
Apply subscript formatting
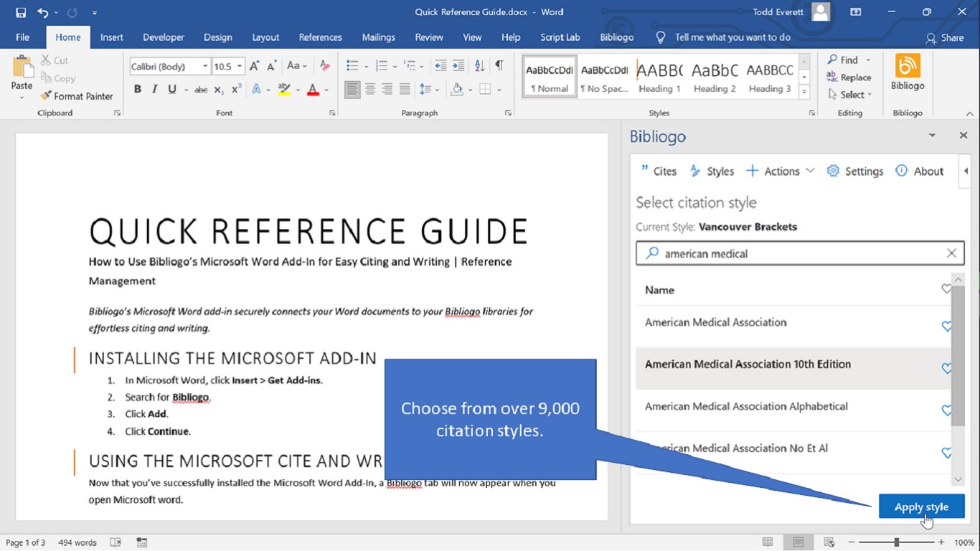click(219, 90)
